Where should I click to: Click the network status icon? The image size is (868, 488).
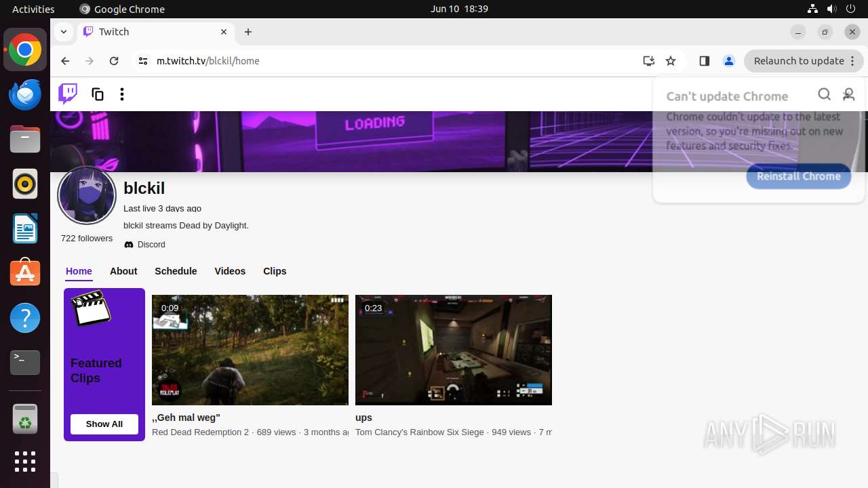[813, 9]
